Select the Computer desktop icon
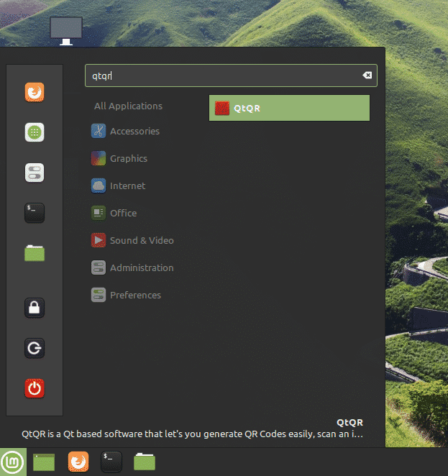448x476 pixels. click(x=66, y=31)
